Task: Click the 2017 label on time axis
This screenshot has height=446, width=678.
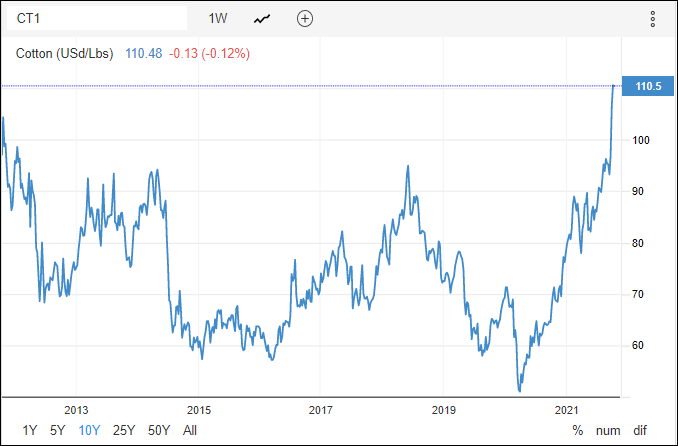Action: pyautogui.click(x=320, y=410)
